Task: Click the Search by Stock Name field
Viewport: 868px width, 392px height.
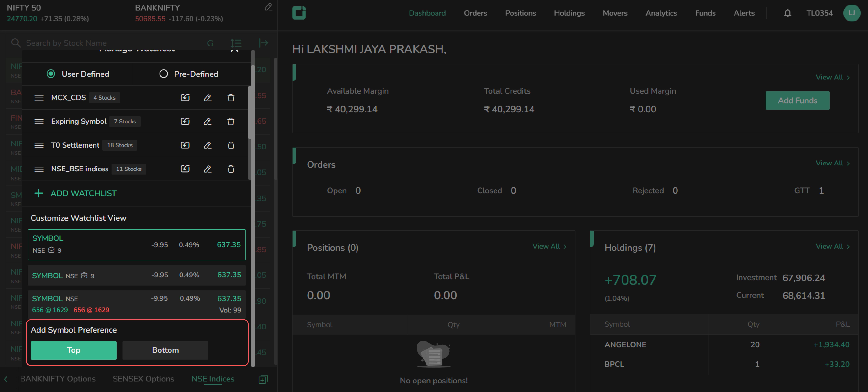Action: 108,43
